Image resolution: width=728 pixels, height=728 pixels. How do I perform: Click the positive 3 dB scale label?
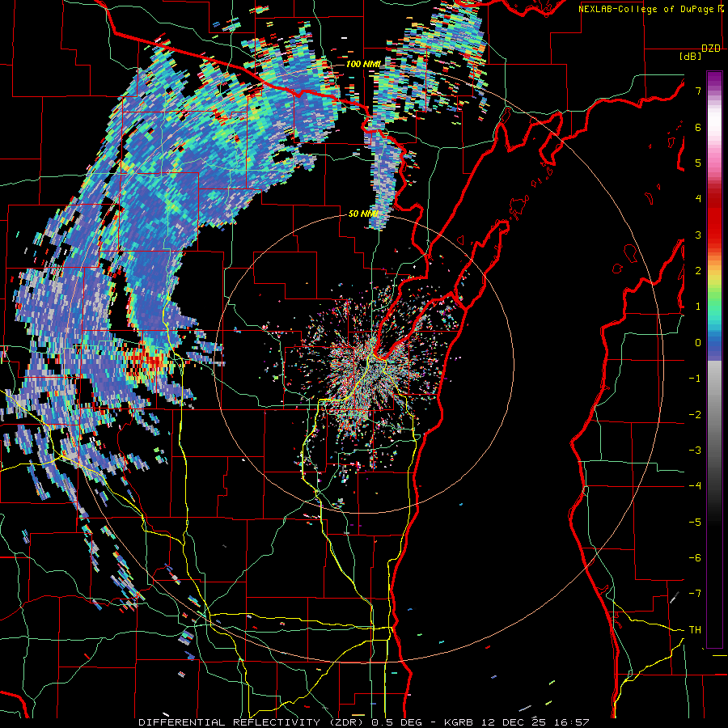coord(698,235)
